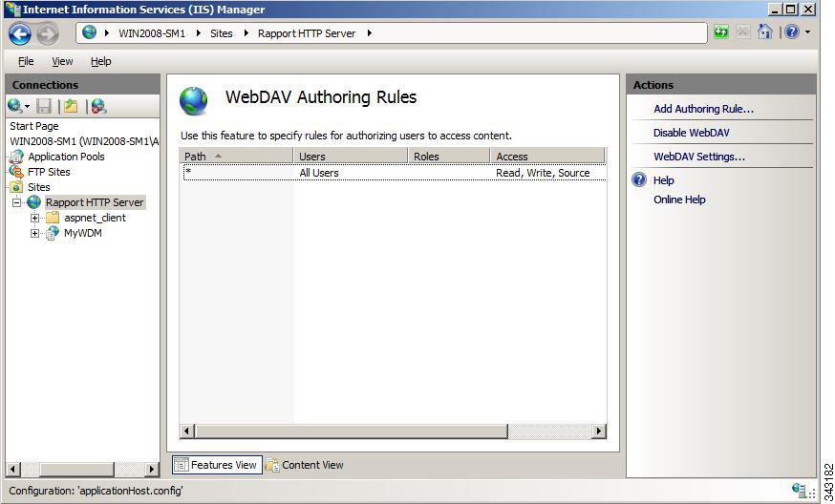Click Connections pane scroll-left arrow
Screen dimensions: 835x504
(13, 469)
